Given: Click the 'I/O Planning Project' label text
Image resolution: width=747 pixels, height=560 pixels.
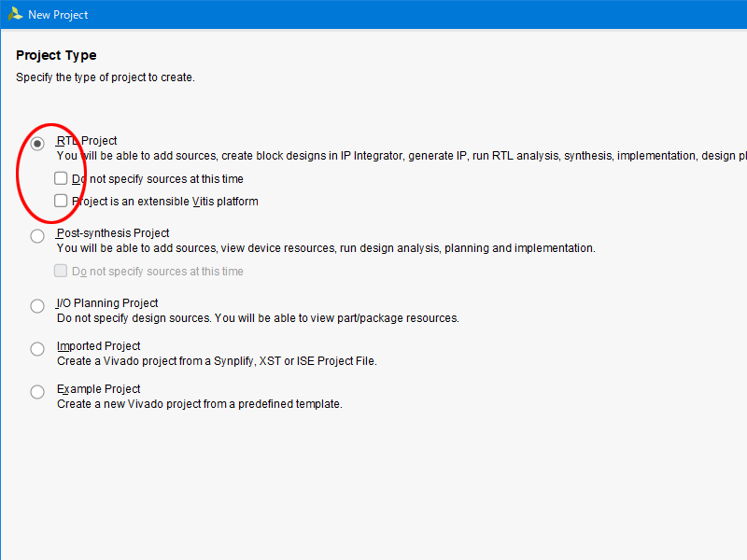Looking at the screenshot, I should click(x=107, y=303).
